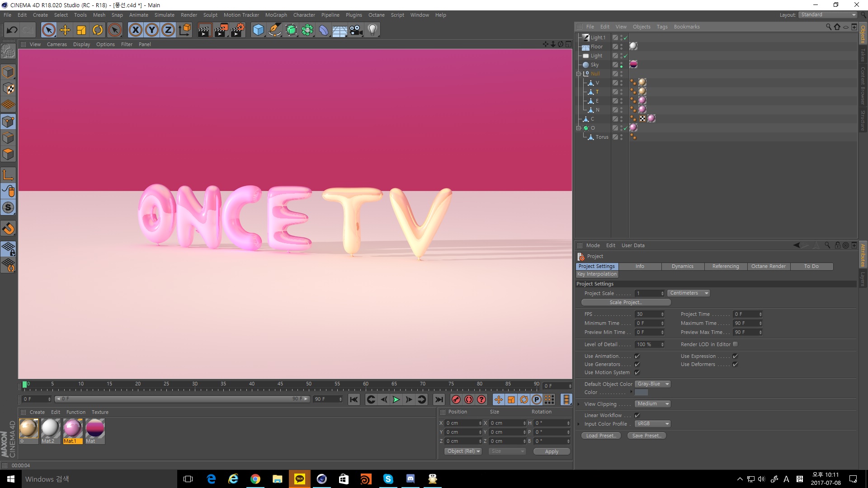Add Cube primitive object
This screenshot has height=488, width=868.
point(258,30)
